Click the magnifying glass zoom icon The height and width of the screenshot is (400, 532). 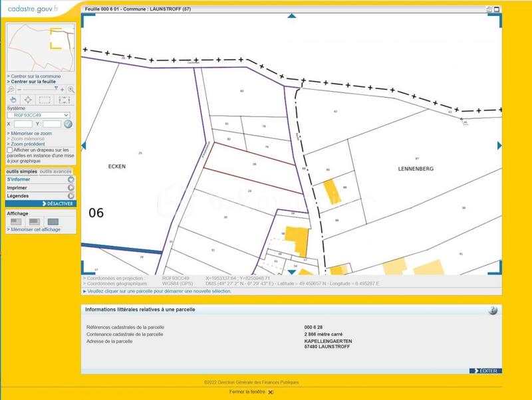pos(71,90)
